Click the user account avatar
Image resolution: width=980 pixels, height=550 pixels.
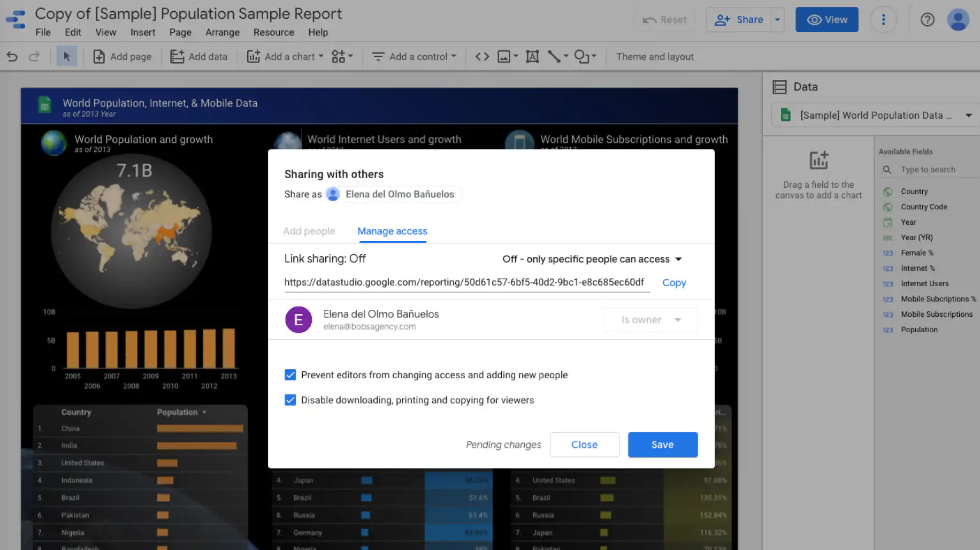(x=958, y=20)
